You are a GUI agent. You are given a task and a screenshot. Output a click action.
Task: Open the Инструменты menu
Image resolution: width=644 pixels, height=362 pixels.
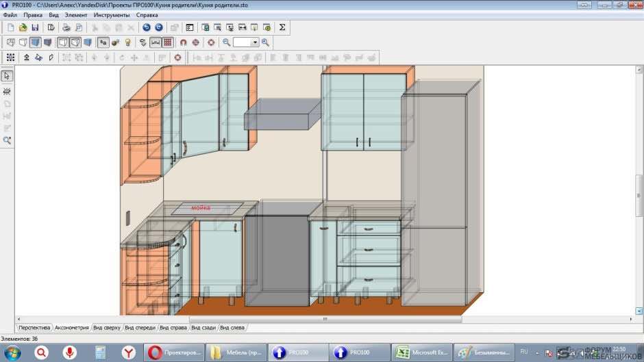[x=111, y=15]
